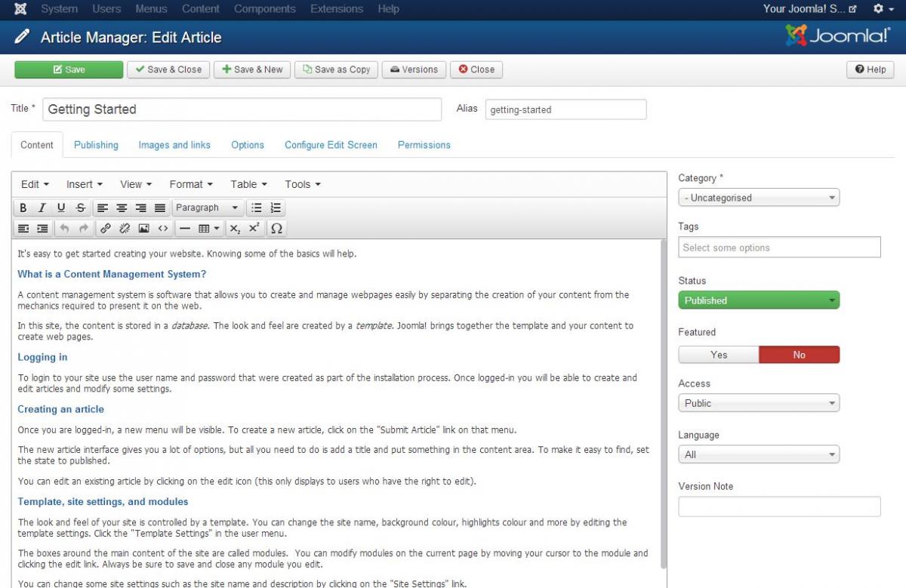The image size is (906, 588).
Task: Open the Users menu
Action: [106, 9]
